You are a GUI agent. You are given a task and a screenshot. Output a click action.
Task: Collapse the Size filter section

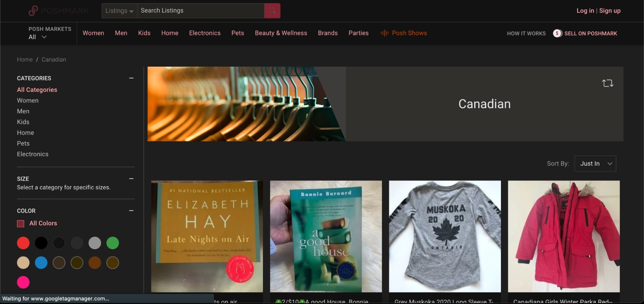[x=131, y=178]
